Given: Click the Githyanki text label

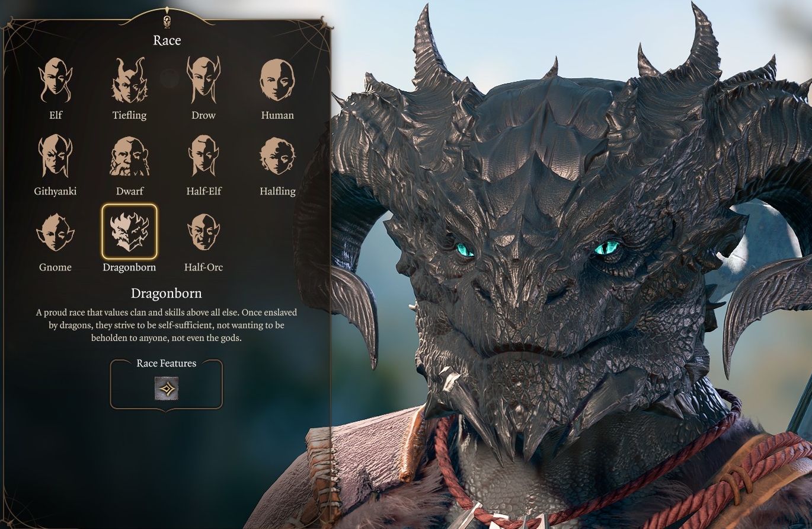Looking at the screenshot, I should [x=55, y=192].
